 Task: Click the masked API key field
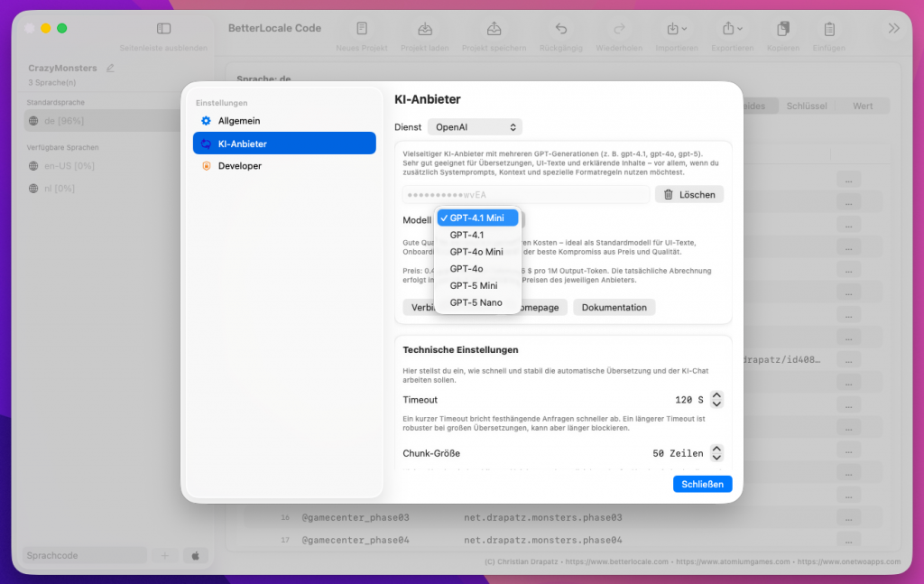tap(525, 194)
